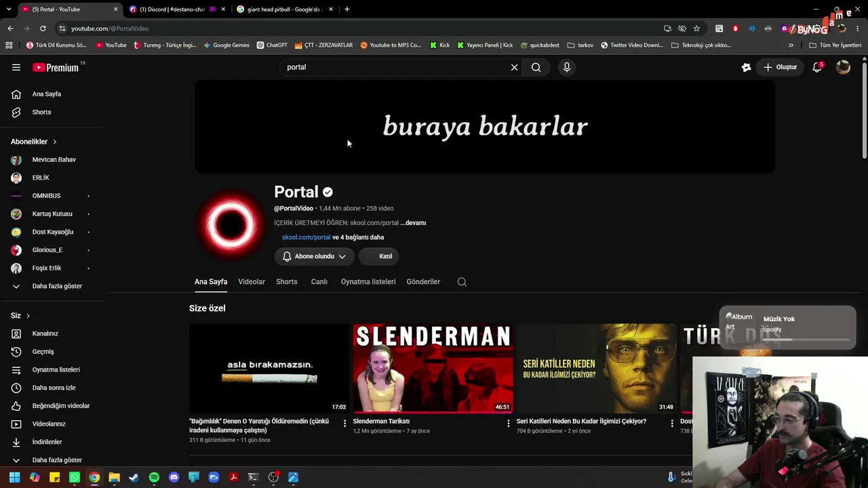Viewport: 868px width, 488px height.
Task: Open Steam from the taskbar
Action: pos(134,477)
